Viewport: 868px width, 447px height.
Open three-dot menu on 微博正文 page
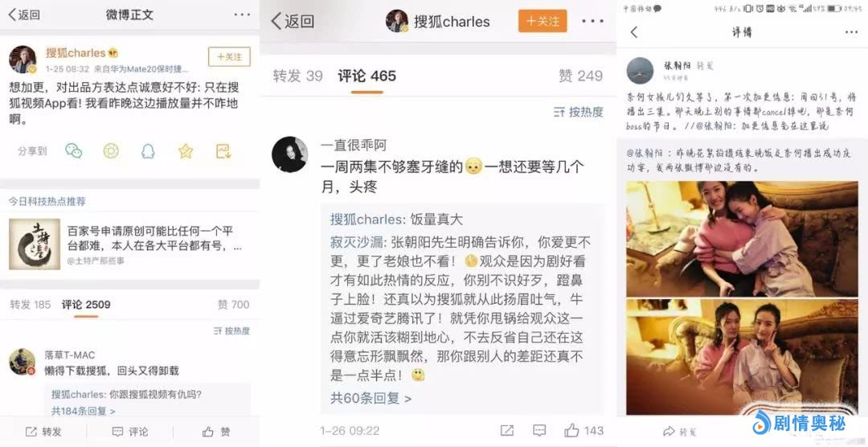[242, 14]
